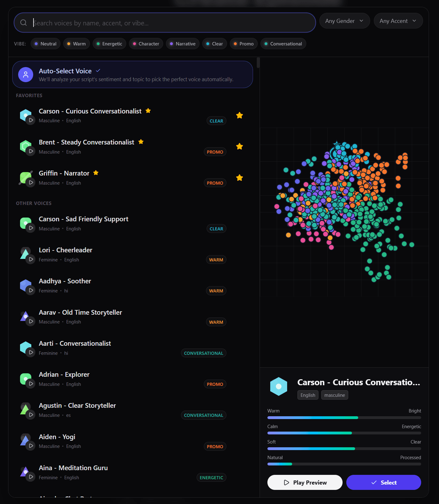This screenshot has width=439, height=504.
Task: Click play icon on Lori - Cheerleader
Action: (31, 260)
